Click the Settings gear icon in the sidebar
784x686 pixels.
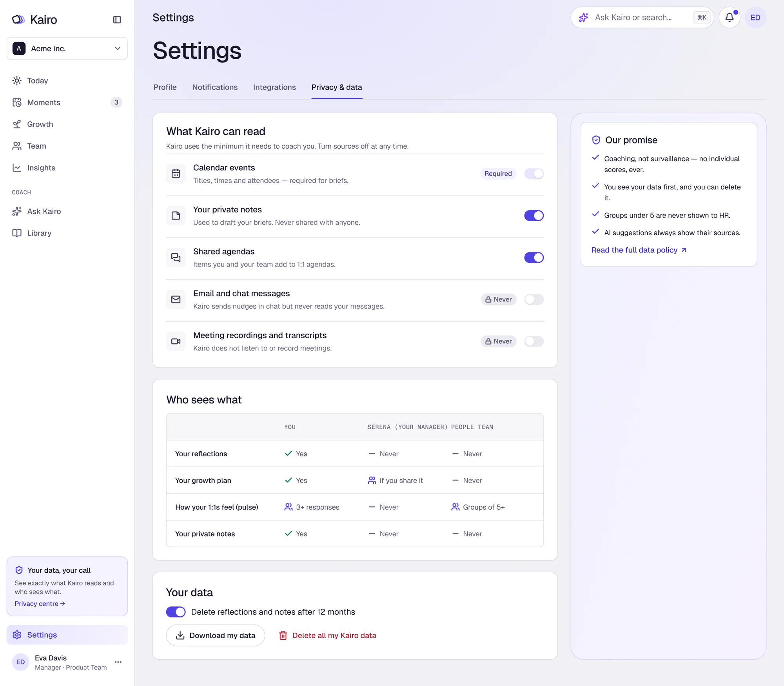(17, 635)
